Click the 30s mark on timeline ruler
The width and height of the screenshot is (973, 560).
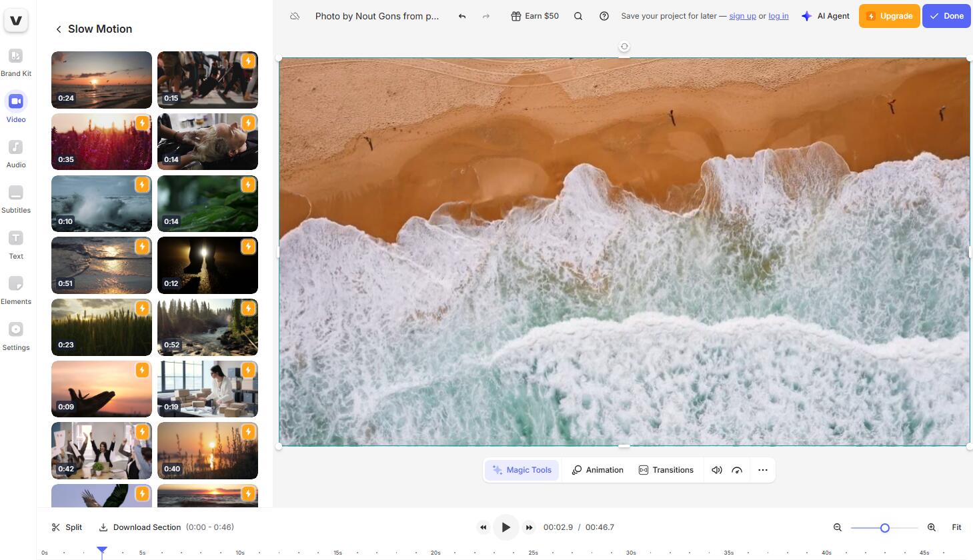pyautogui.click(x=631, y=553)
